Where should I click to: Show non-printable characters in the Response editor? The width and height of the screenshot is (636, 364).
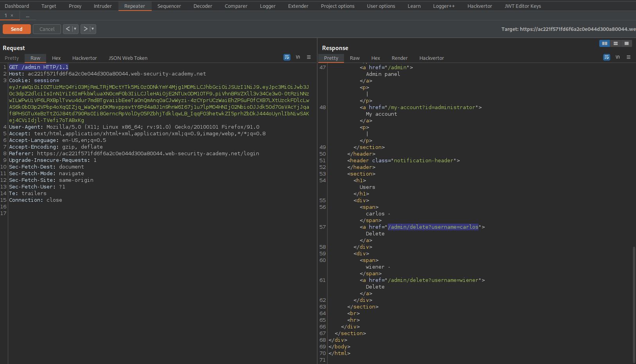[x=618, y=57]
